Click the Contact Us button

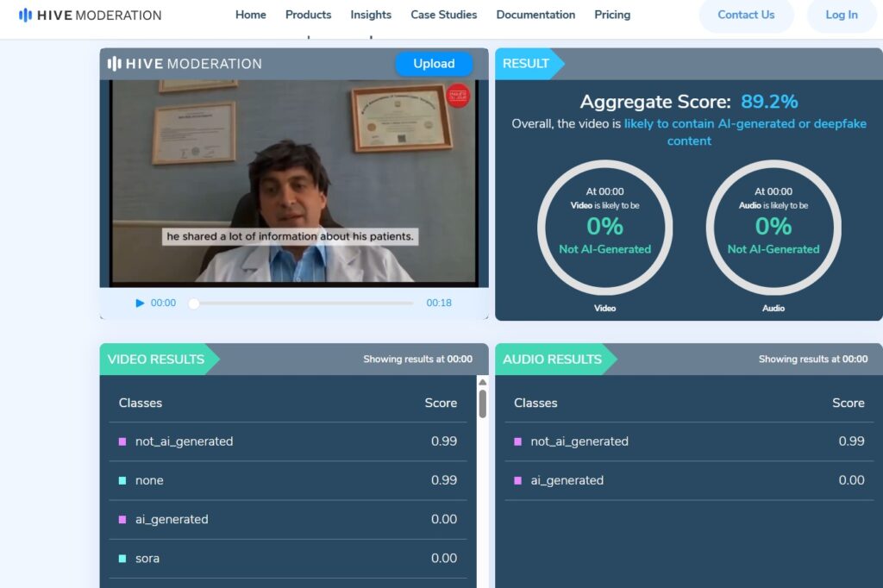(746, 15)
